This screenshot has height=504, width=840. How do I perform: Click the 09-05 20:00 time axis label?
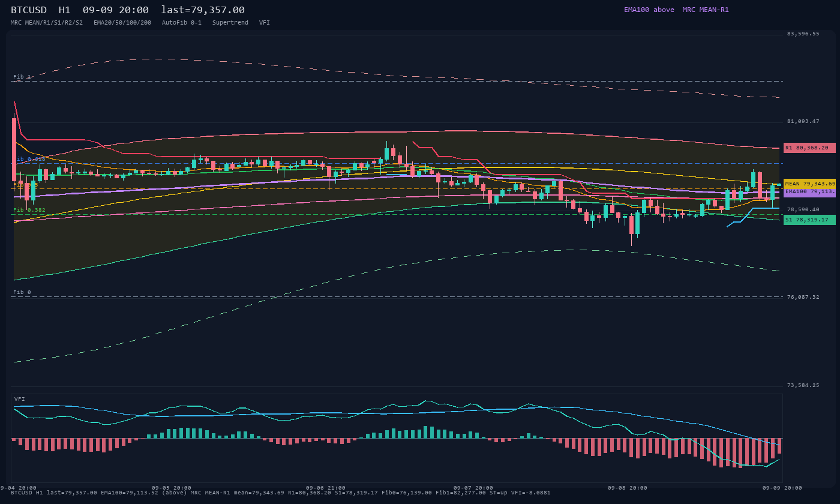(172, 488)
